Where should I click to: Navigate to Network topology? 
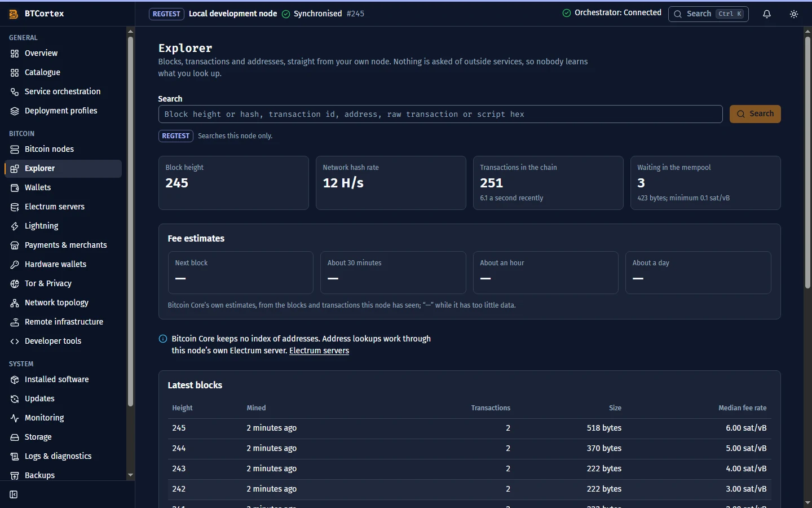pyautogui.click(x=63, y=303)
